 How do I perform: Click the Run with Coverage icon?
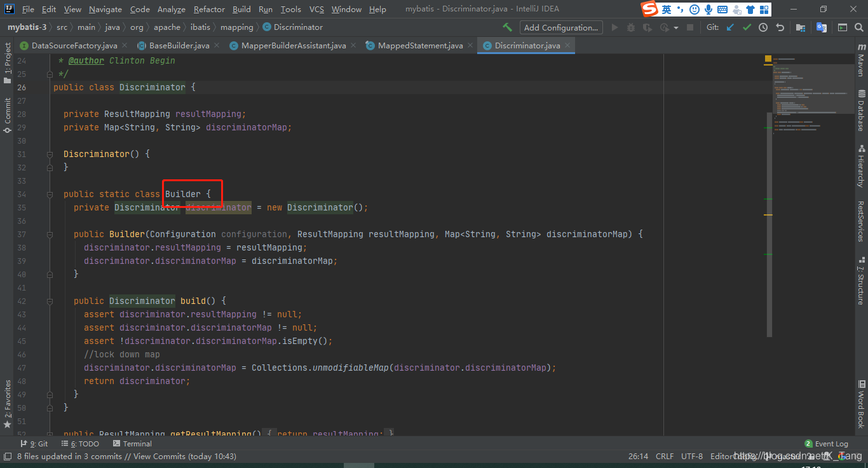(x=648, y=27)
